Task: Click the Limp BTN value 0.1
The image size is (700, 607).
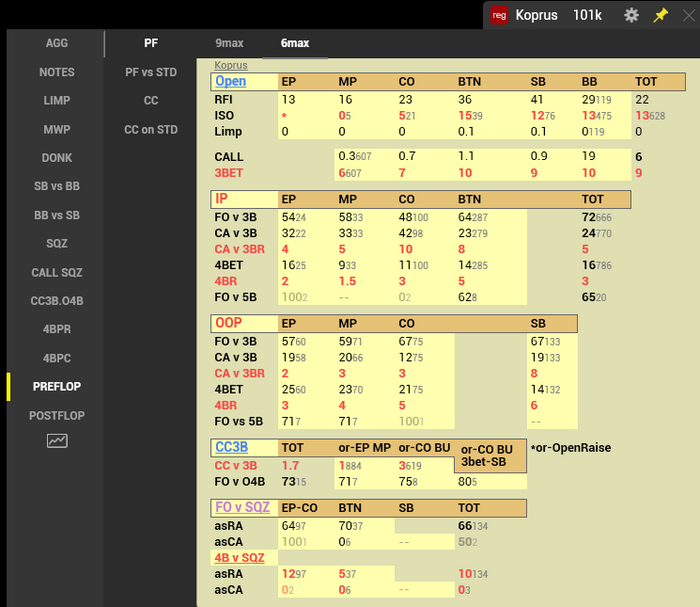Action: click(466, 132)
